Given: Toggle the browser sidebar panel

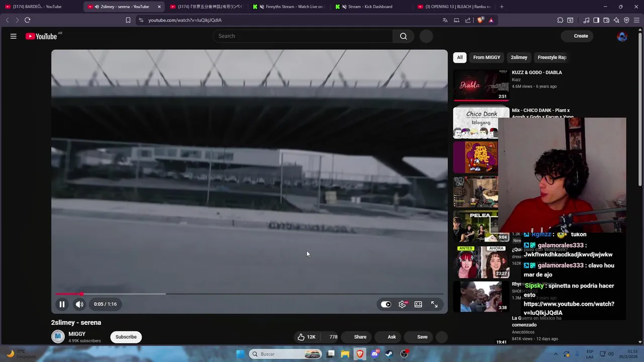Looking at the screenshot, I should 596,20.
